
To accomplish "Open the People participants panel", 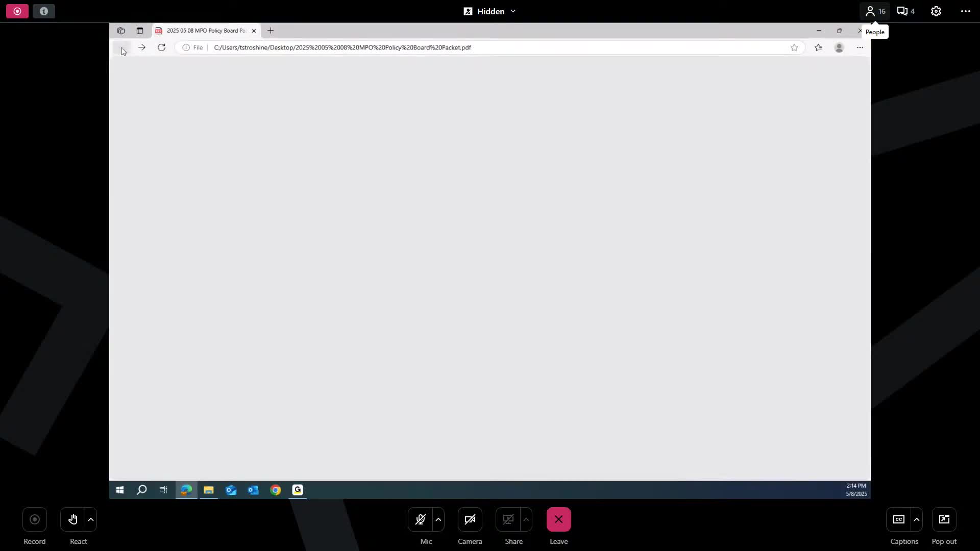I will click(875, 11).
